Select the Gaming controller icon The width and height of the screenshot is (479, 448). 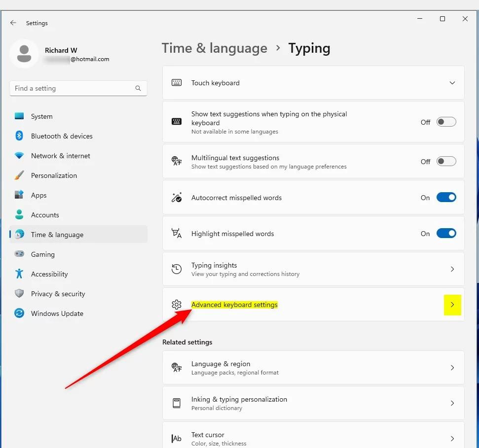(x=19, y=254)
